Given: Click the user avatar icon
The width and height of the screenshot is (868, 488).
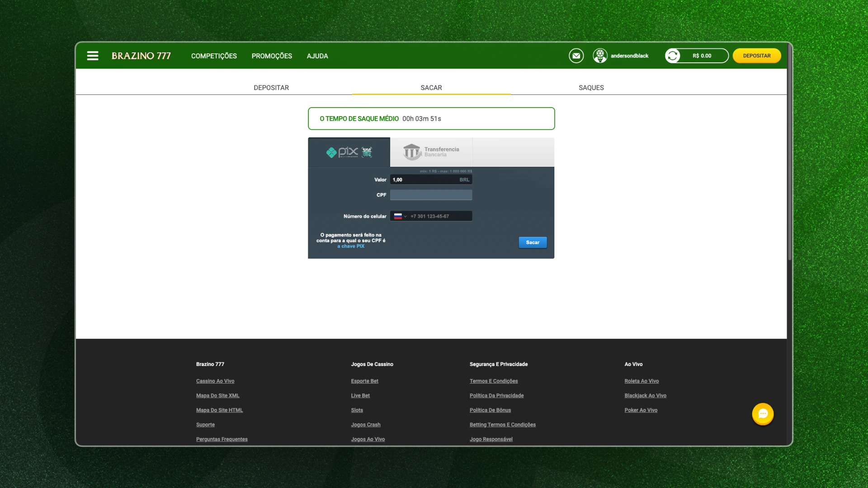Looking at the screenshot, I should click(x=600, y=56).
